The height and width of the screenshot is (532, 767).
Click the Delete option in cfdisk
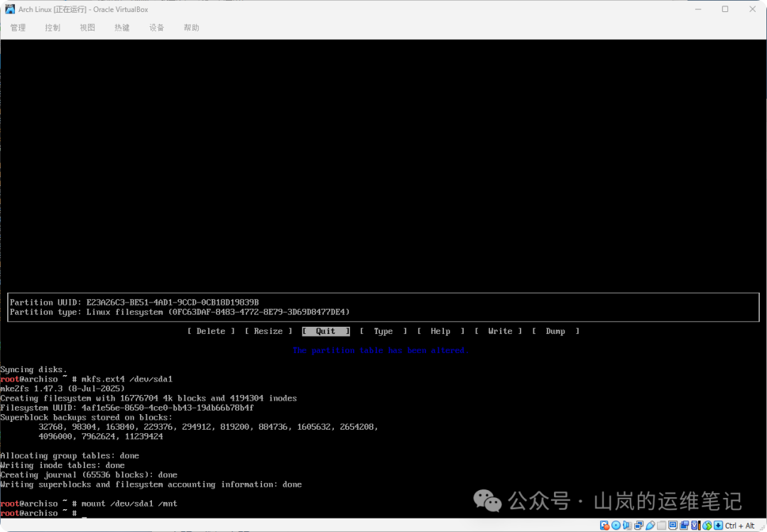pos(211,331)
